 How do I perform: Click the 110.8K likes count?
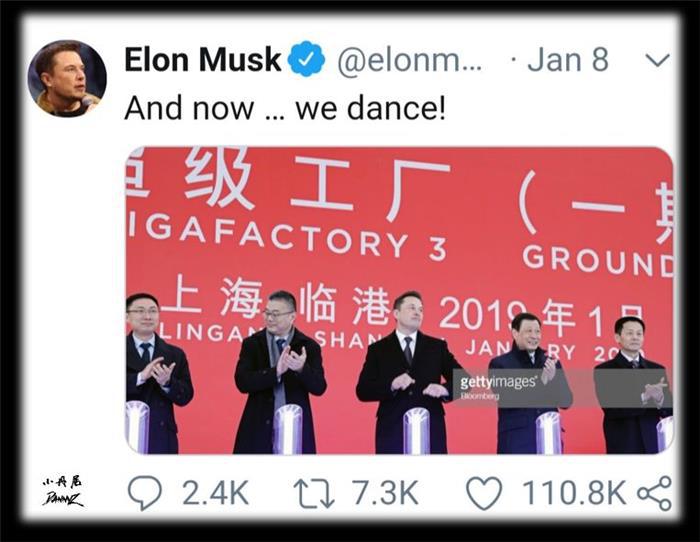coord(574,493)
